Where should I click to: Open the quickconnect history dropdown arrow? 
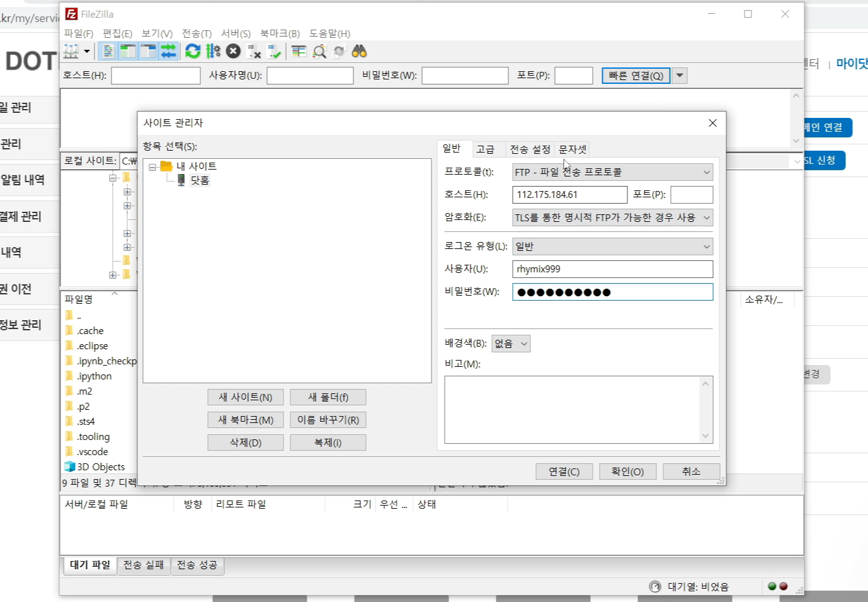tap(679, 76)
